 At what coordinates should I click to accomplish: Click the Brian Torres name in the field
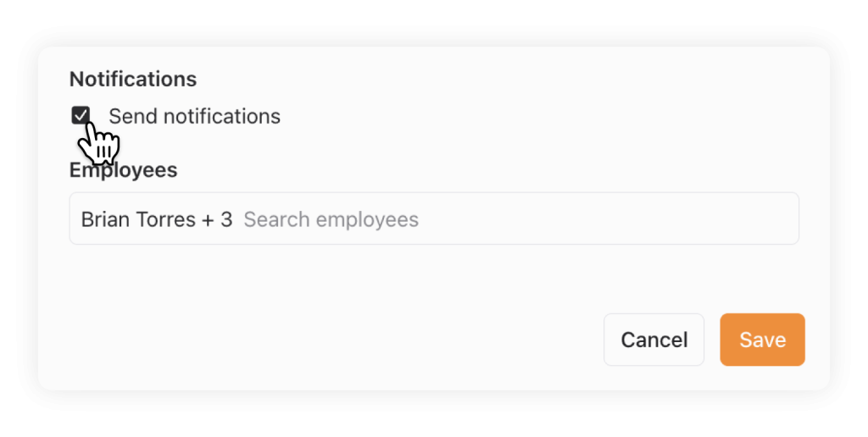tap(138, 219)
